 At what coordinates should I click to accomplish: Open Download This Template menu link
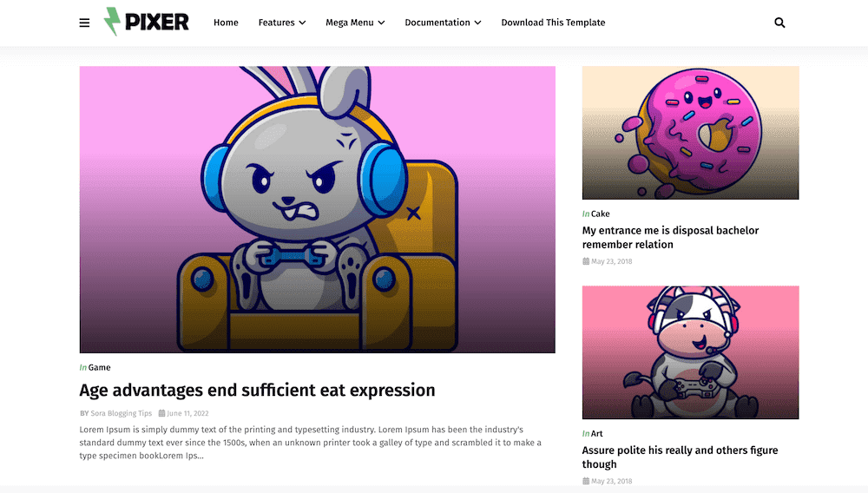coord(553,23)
